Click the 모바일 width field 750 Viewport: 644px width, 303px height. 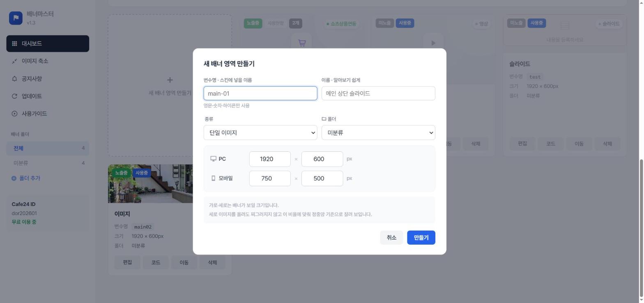tap(270, 178)
